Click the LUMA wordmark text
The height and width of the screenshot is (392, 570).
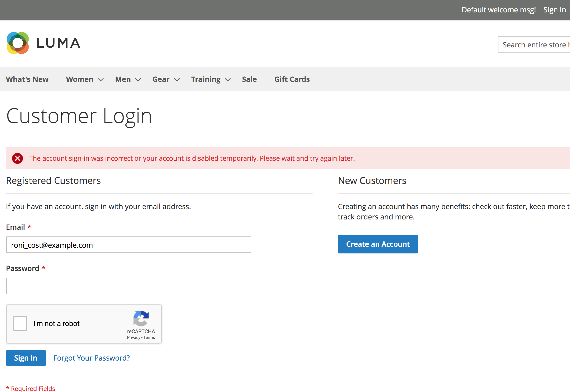[58, 43]
